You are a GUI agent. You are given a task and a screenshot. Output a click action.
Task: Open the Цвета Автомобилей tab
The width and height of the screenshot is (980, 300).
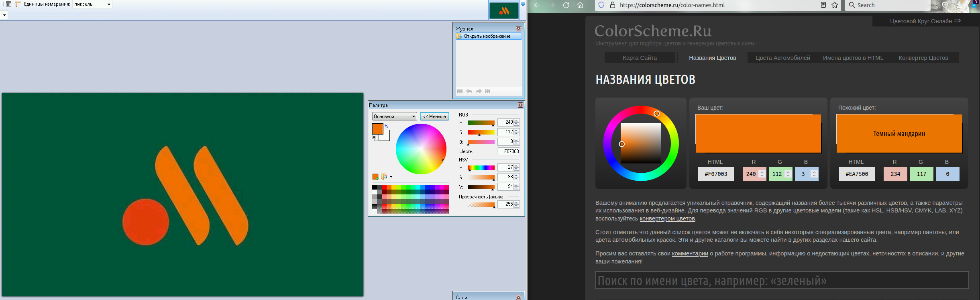[x=783, y=58]
